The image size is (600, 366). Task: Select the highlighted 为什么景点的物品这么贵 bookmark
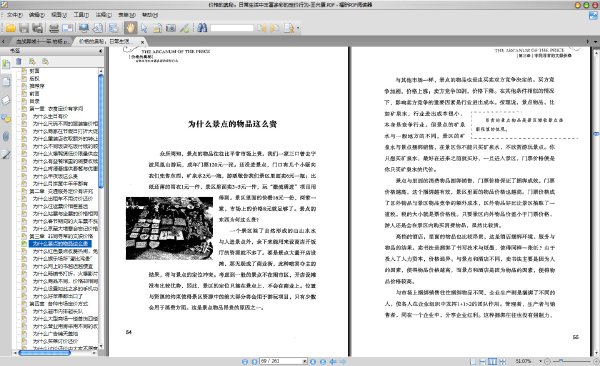pos(60,243)
